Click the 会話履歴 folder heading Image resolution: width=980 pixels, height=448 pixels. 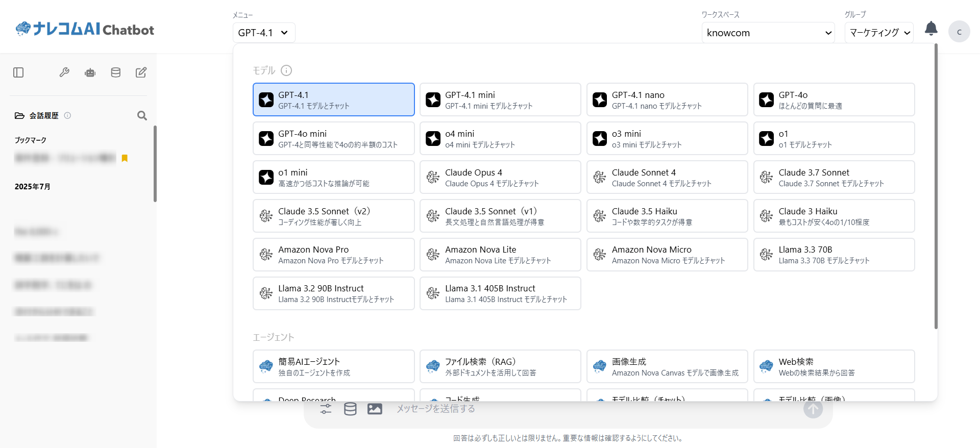pyautogui.click(x=37, y=116)
